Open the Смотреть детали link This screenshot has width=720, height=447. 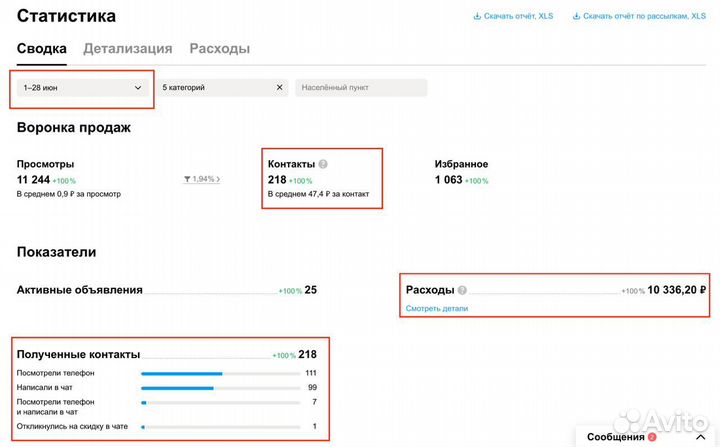tap(437, 308)
